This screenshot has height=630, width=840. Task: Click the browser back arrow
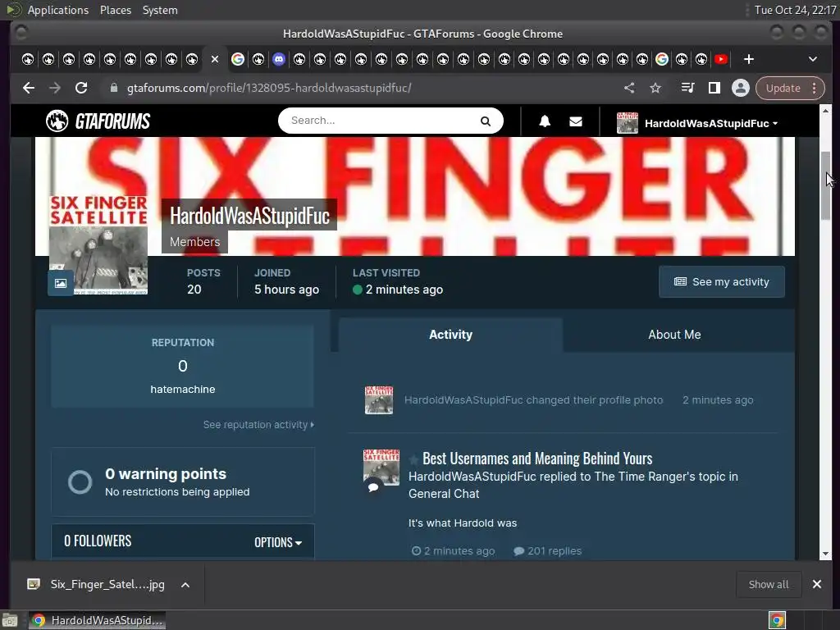pyautogui.click(x=29, y=88)
